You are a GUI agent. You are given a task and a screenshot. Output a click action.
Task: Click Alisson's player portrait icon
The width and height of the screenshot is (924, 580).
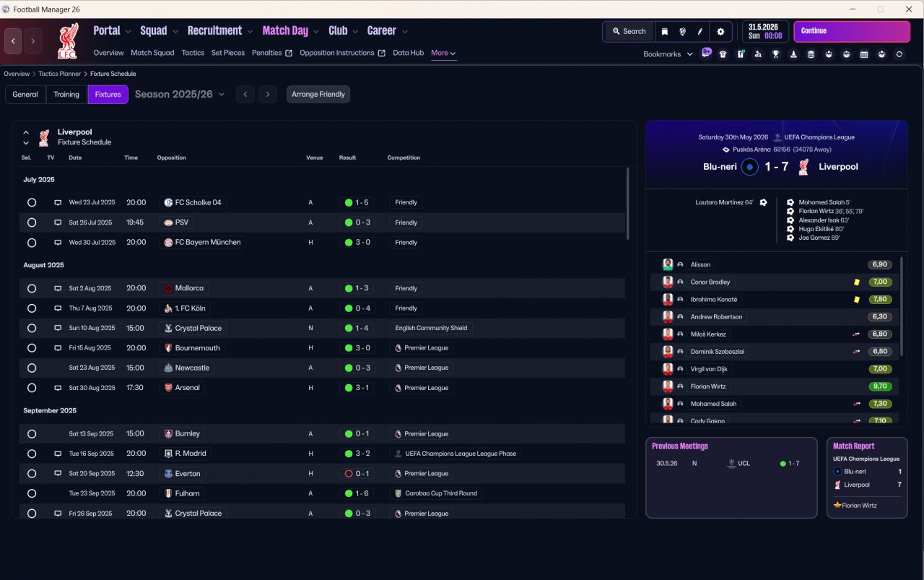pos(668,265)
